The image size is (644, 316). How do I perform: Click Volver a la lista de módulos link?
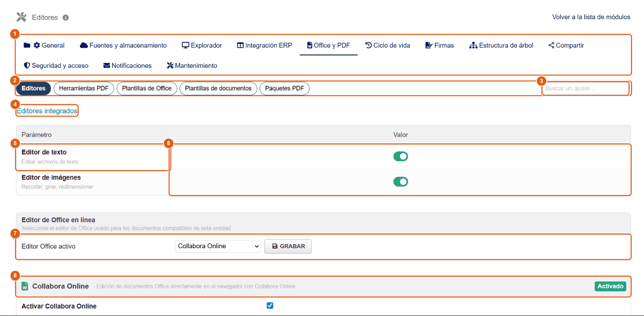point(591,17)
